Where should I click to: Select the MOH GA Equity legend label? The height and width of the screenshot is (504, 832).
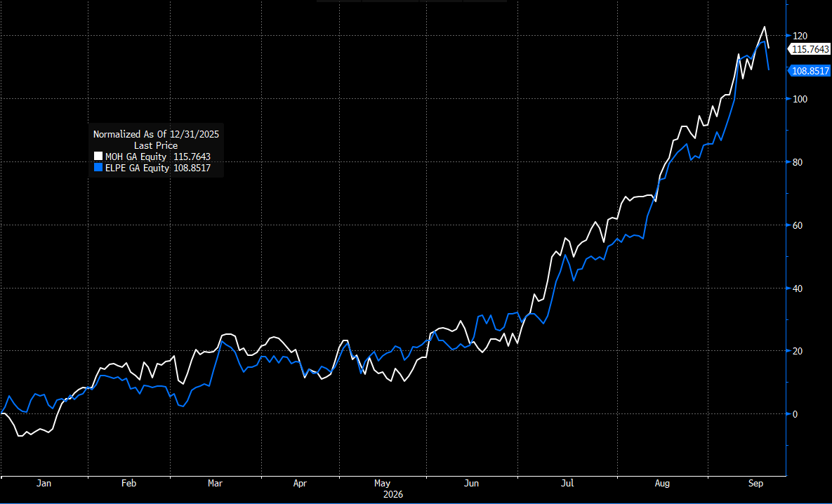click(136, 157)
